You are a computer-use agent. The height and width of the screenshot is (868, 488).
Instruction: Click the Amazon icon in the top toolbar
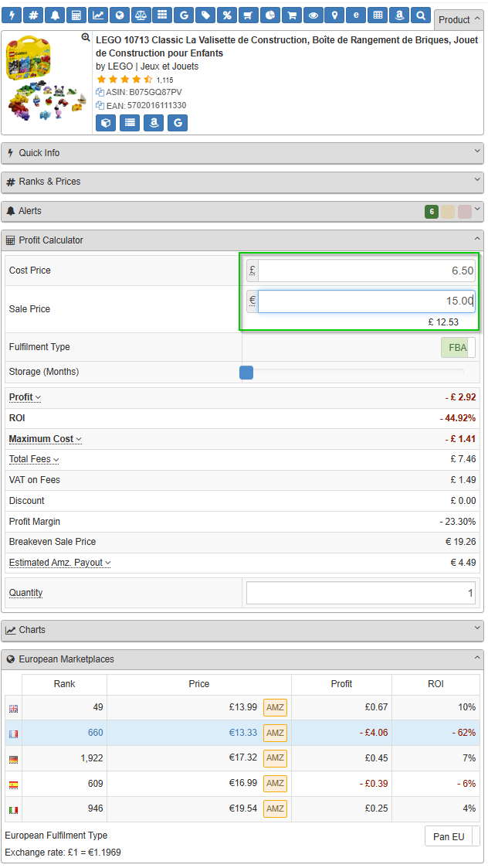point(399,15)
